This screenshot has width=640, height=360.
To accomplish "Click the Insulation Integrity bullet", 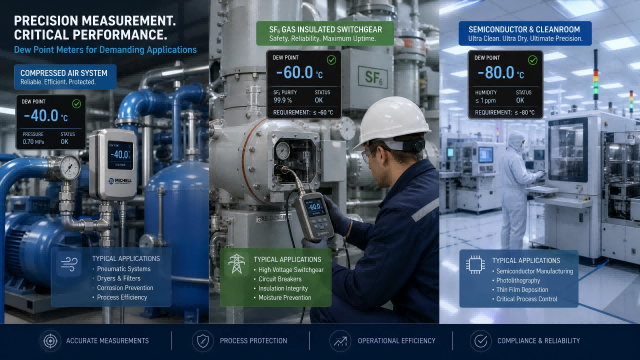I will (x=281, y=289).
